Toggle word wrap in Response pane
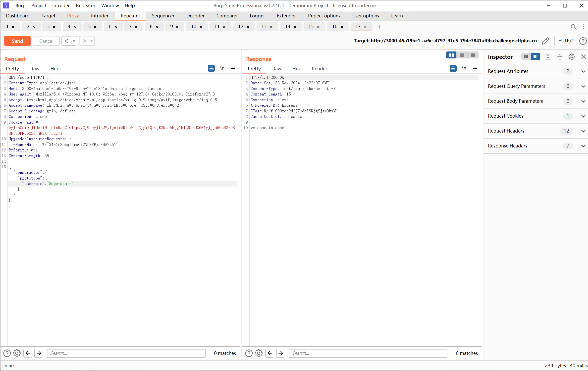 pyautogui.click(x=453, y=68)
